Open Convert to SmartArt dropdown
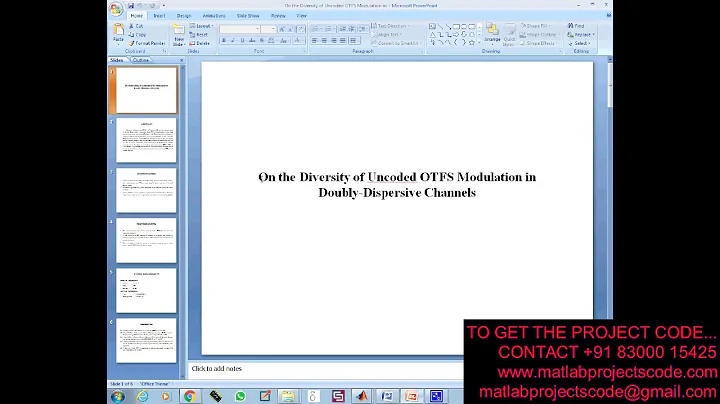Screen dimensions: 720x404 pyautogui.click(x=395, y=43)
